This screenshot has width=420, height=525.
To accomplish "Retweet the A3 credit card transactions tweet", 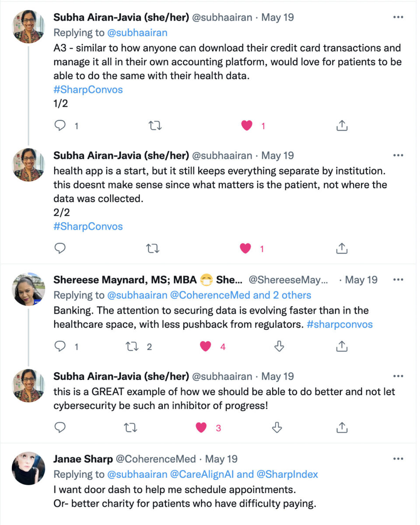I will 155,126.
